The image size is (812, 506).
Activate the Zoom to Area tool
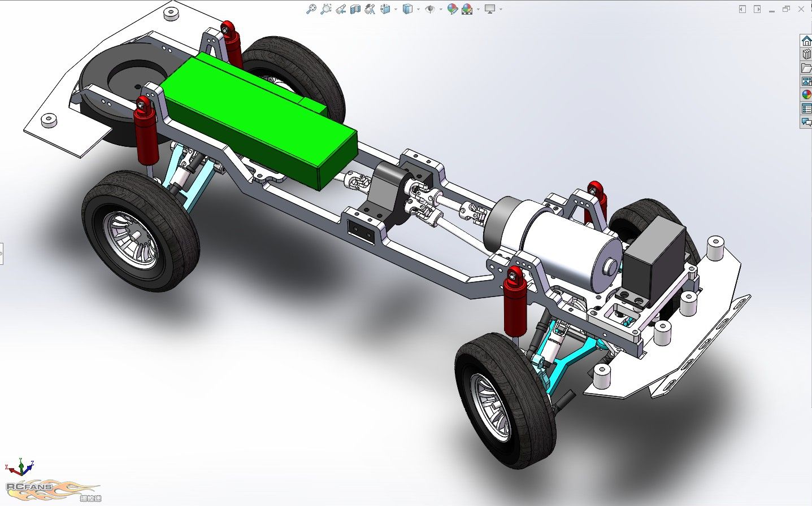pyautogui.click(x=325, y=9)
